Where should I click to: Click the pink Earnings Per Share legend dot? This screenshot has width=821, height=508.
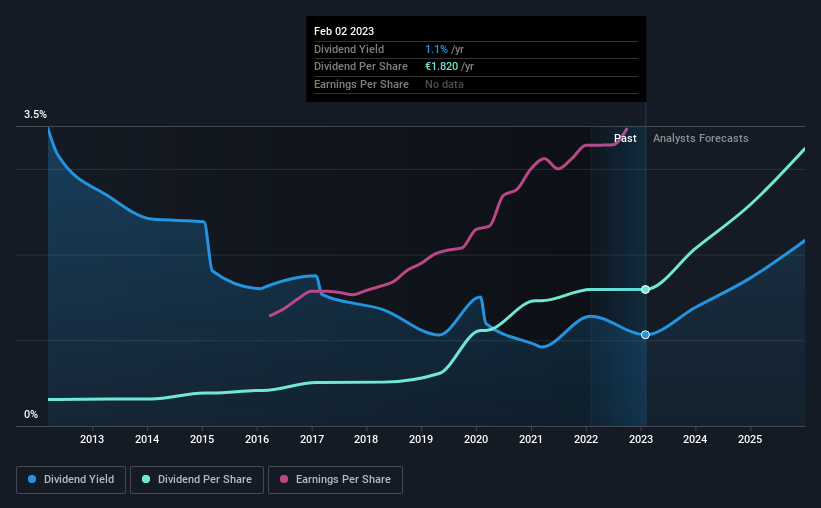coord(284,479)
